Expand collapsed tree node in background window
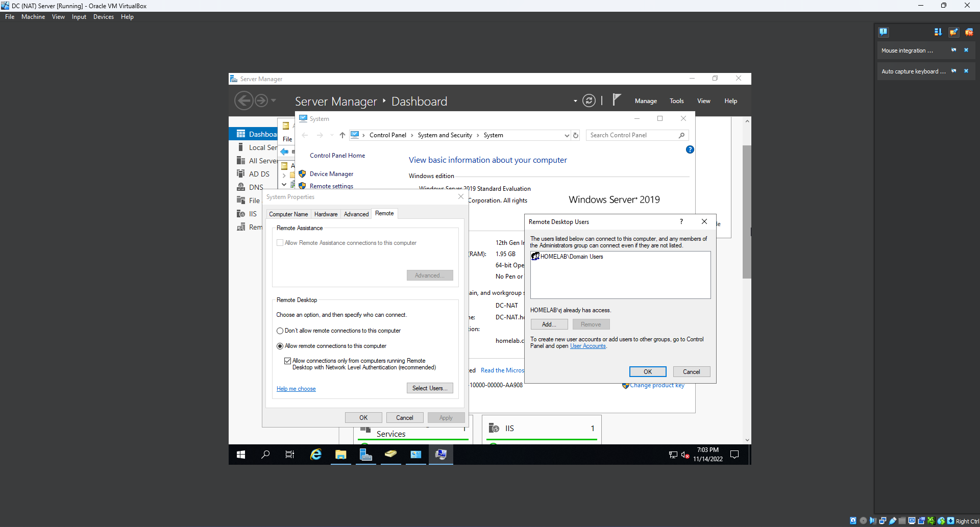Viewport: 980px width, 527px height. (284, 175)
